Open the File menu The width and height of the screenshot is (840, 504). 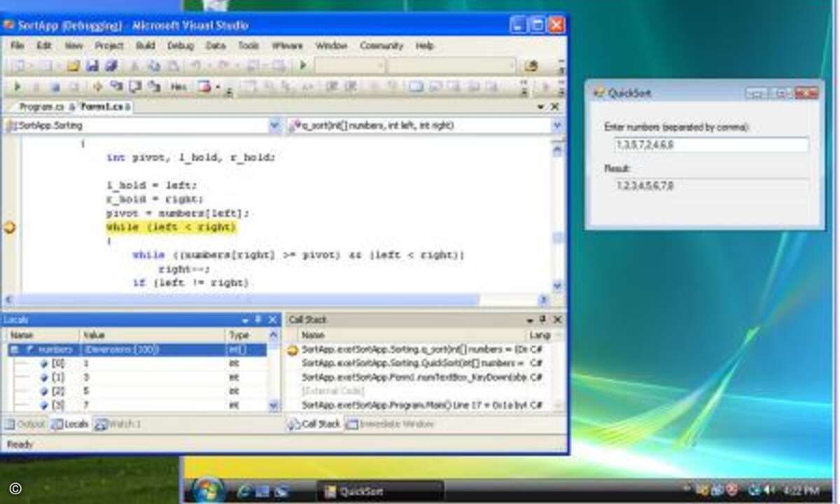[17, 45]
